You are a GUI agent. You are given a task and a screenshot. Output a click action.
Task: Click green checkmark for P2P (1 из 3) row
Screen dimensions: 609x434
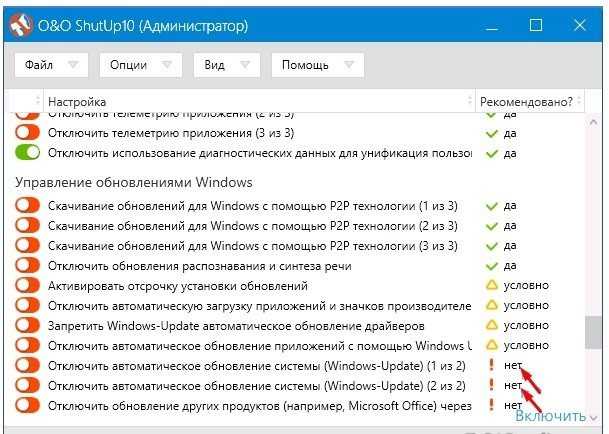[x=492, y=206]
